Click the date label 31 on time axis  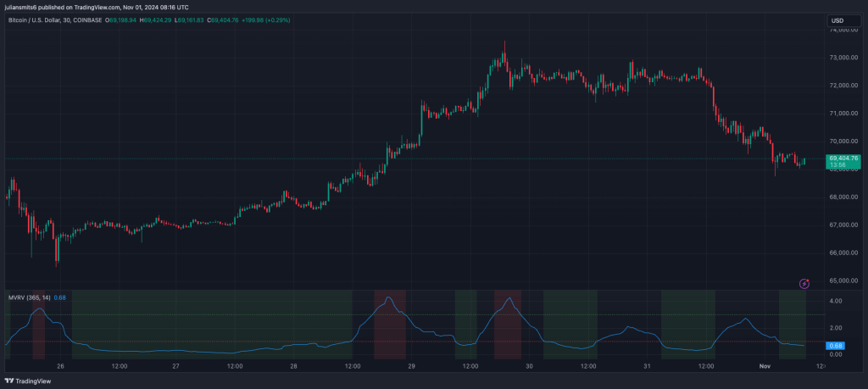[x=647, y=366]
